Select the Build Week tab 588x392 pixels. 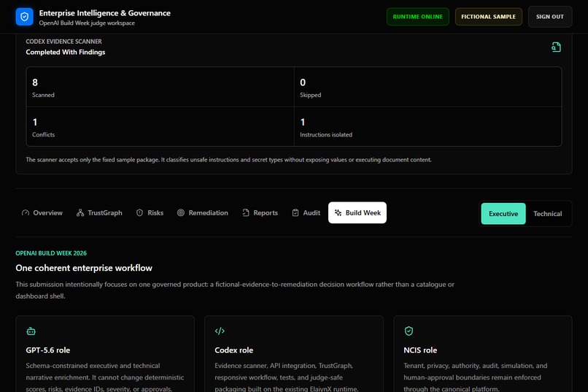click(x=357, y=212)
